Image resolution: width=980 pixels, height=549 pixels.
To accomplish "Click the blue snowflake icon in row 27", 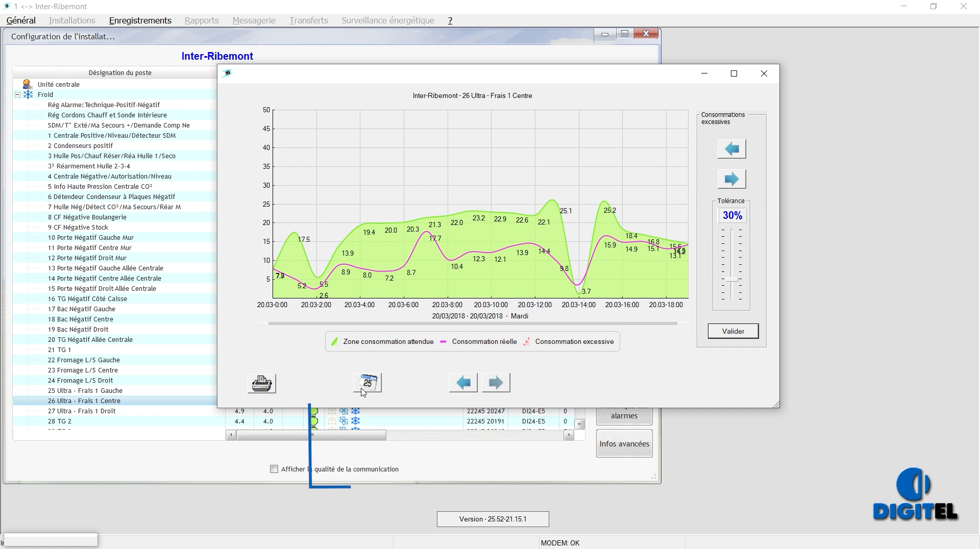I will click(x=355, y=411).
